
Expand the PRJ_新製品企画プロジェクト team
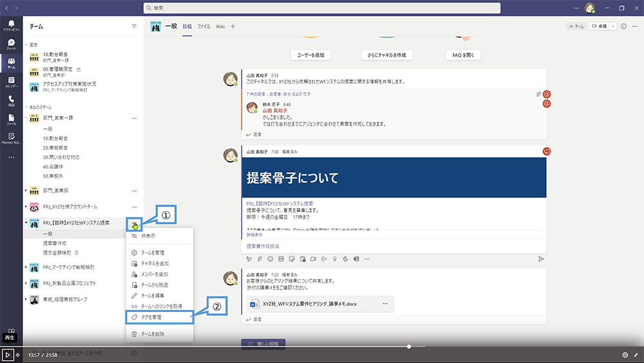point(26,283)
